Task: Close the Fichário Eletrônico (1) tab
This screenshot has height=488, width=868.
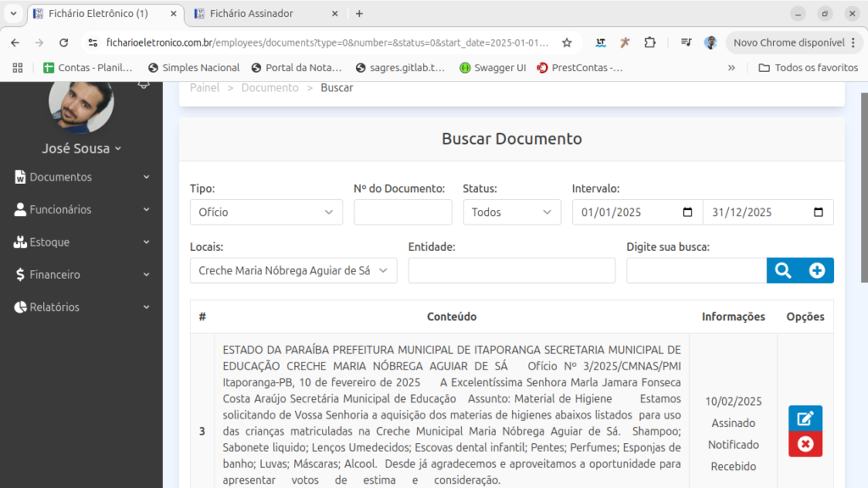Action: pyautogui.click(x=173, y=14)
